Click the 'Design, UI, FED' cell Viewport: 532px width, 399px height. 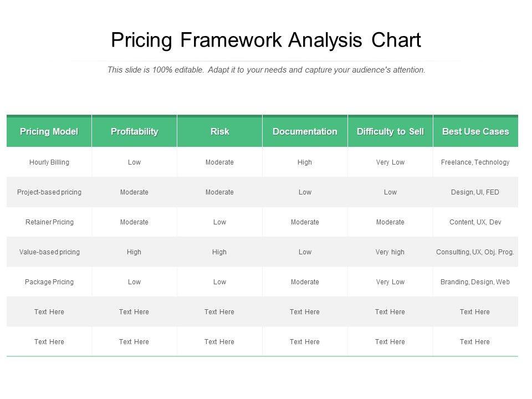tap(475, 192)
